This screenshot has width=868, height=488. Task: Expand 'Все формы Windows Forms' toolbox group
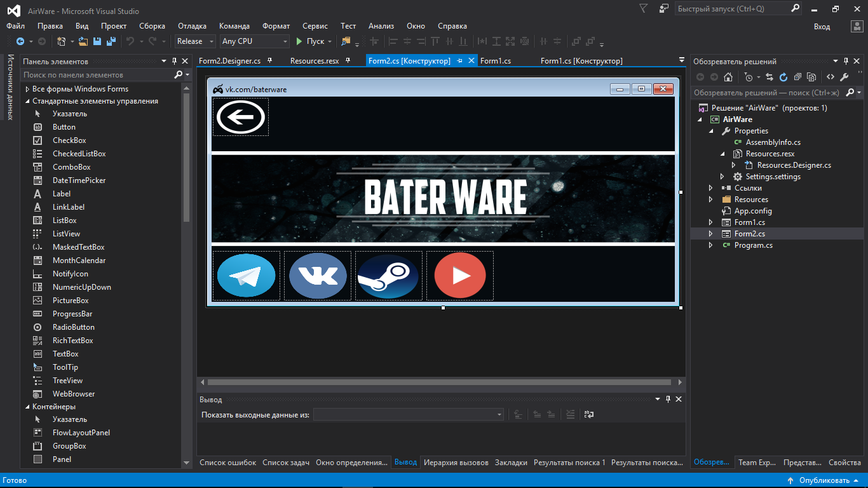pos(27,89)
